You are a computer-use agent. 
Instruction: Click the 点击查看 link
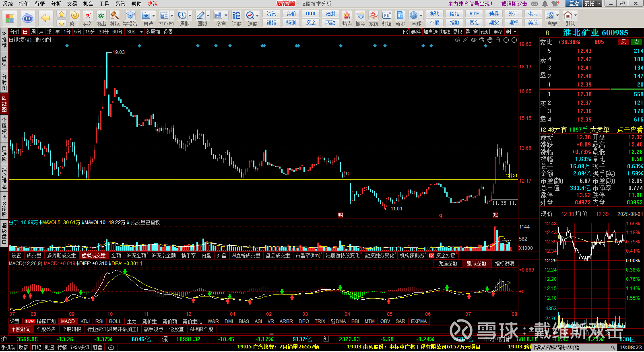point(630,130)
